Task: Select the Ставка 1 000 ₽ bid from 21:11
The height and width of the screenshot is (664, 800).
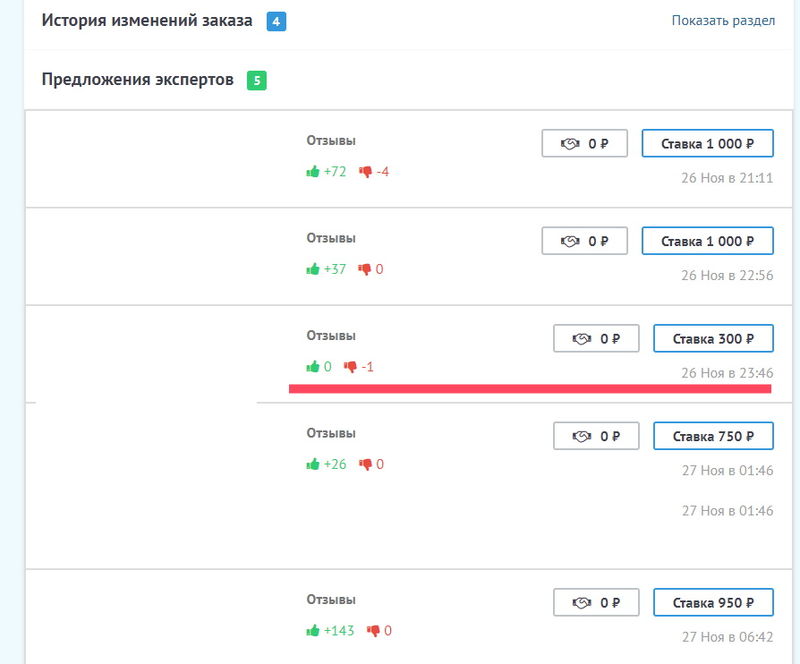Action: click(x=707, y=143)
